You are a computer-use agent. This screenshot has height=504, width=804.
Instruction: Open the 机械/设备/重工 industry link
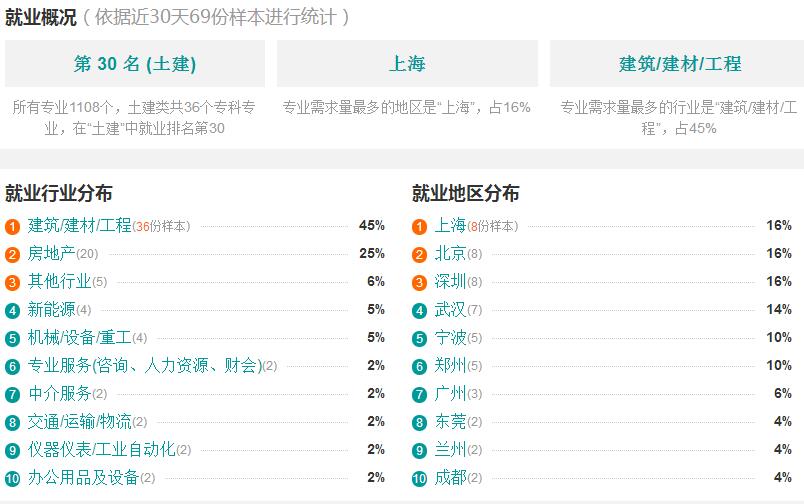coord(79,337)
